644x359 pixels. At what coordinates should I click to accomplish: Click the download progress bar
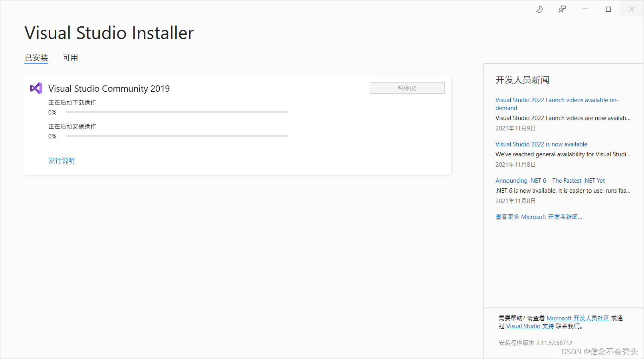[x=177, y=112]
